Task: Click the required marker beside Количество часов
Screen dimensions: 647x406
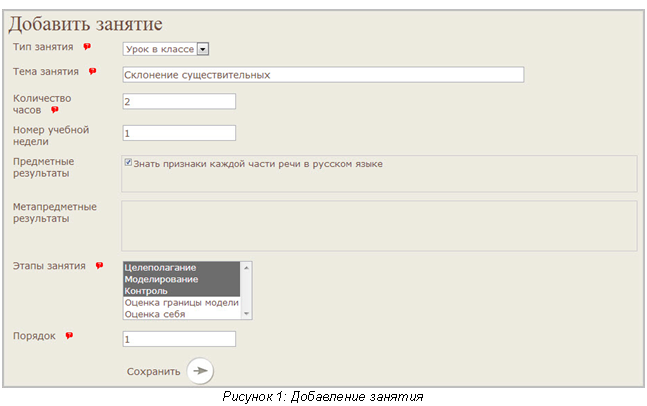Action: pyautogui.click(x=54, y=110)
